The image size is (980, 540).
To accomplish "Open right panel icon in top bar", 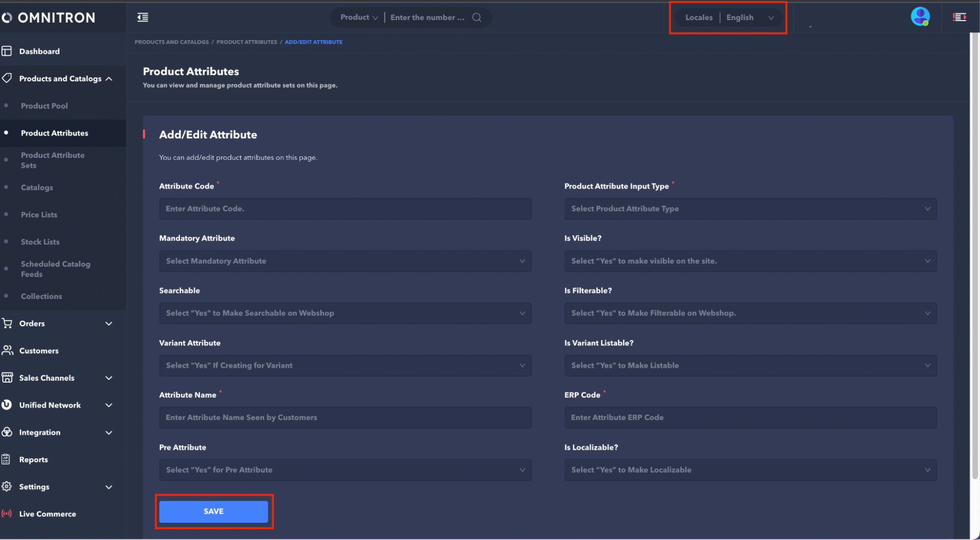I will pos(959,17).
